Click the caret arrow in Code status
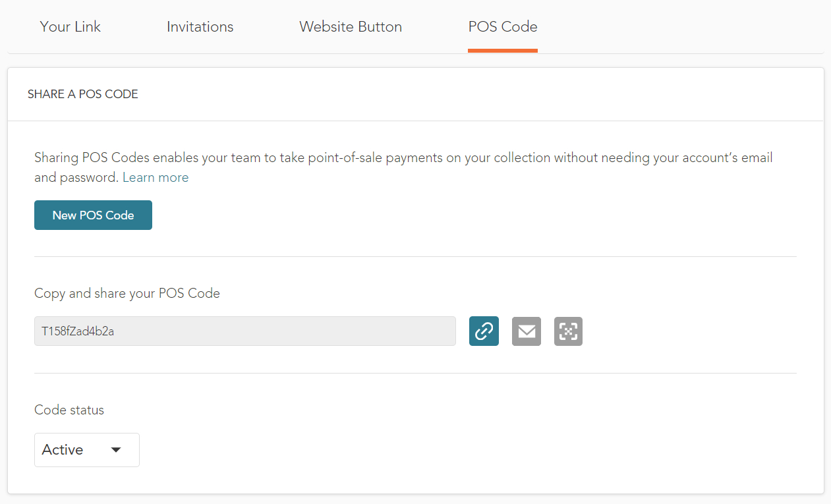Viewport: 831px width, 504px height. tap(116, 450)
